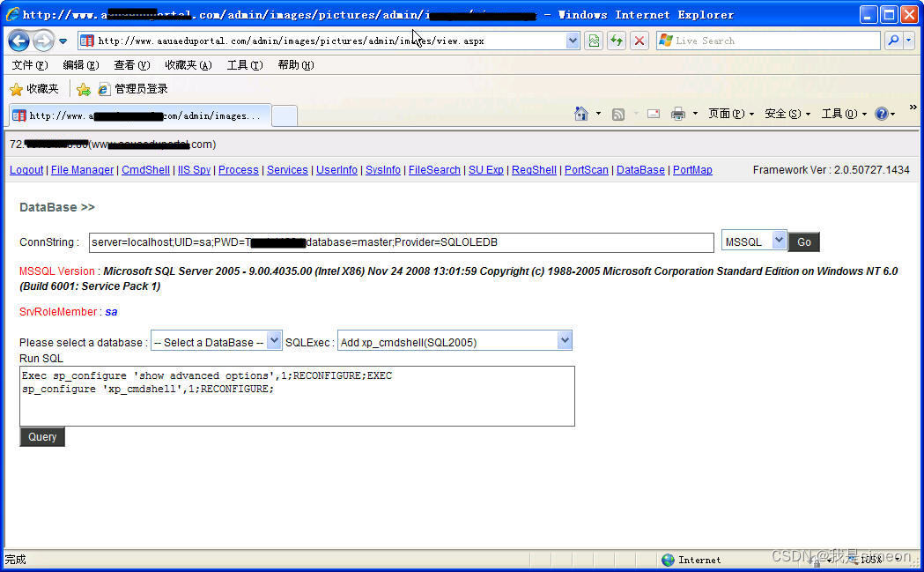Open the Services link
The image size is (924, 572).
coord(287,170)
